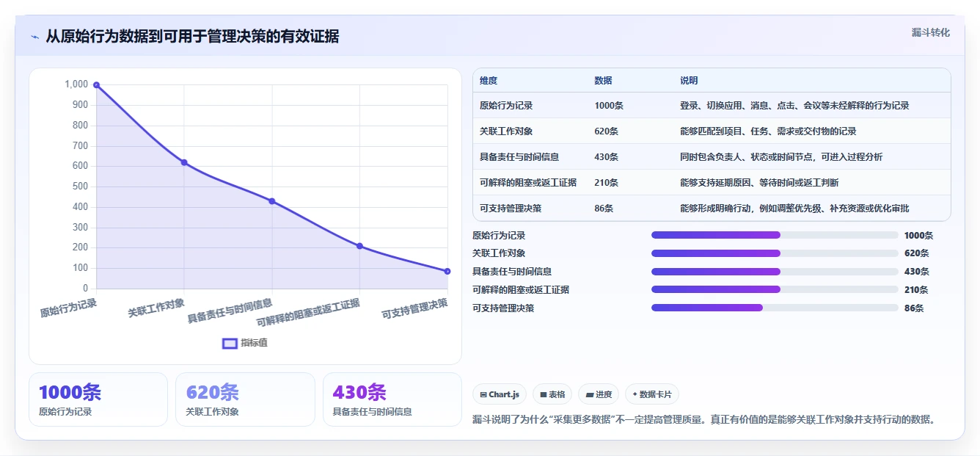This screenshot has height=456, width=980.
Task: Select the 进度 chip
Action: pos(599,394)
